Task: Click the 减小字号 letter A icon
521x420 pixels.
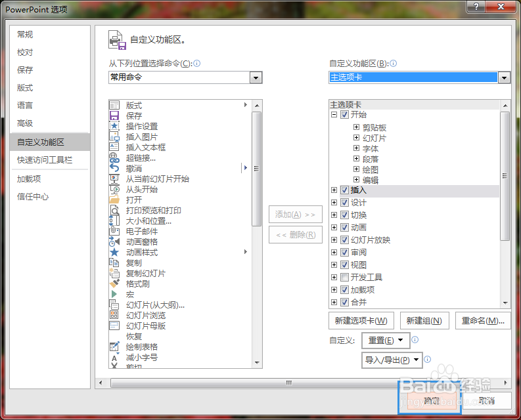Action: (114, 358)
